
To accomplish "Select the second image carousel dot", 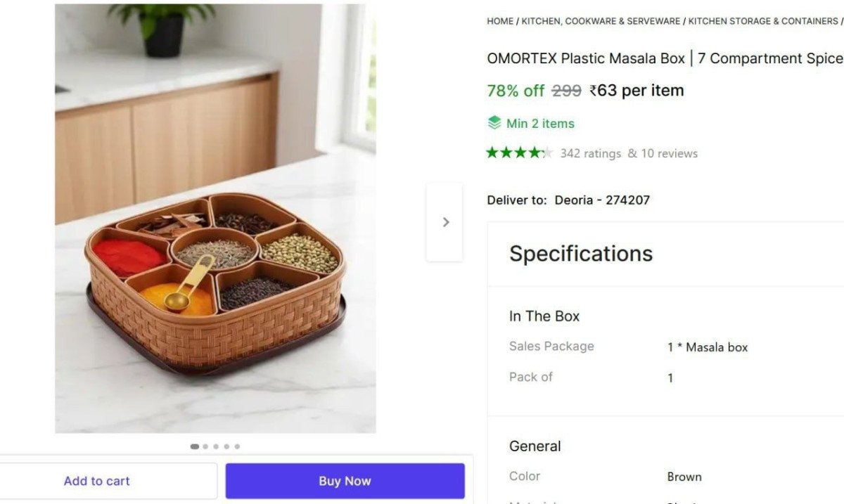I will pos(205,446).
